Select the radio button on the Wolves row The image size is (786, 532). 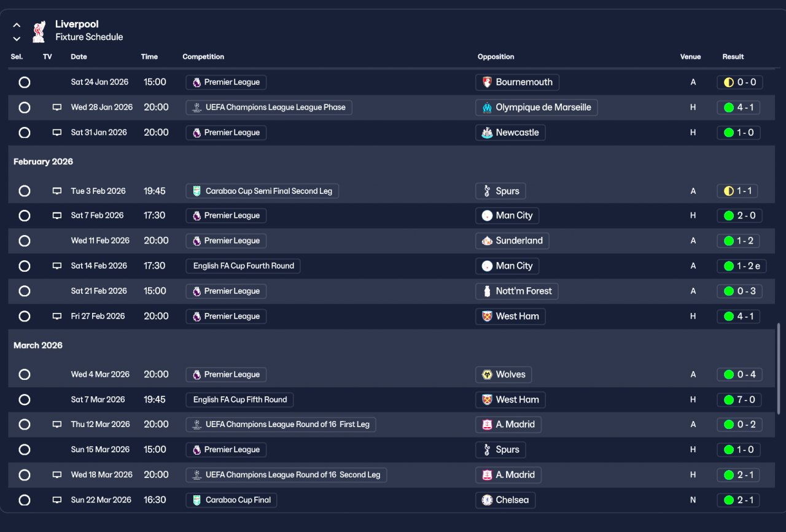tap(25, 374)
